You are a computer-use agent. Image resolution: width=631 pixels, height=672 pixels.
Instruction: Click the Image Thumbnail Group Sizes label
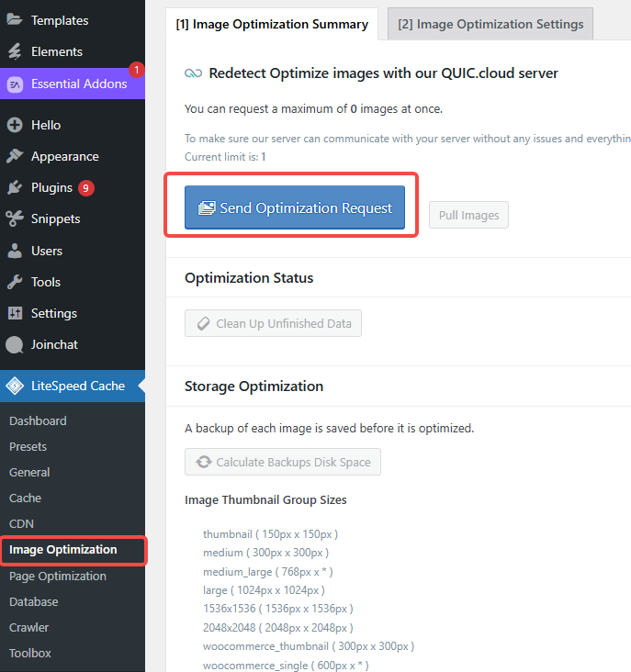tap(265, 500)
